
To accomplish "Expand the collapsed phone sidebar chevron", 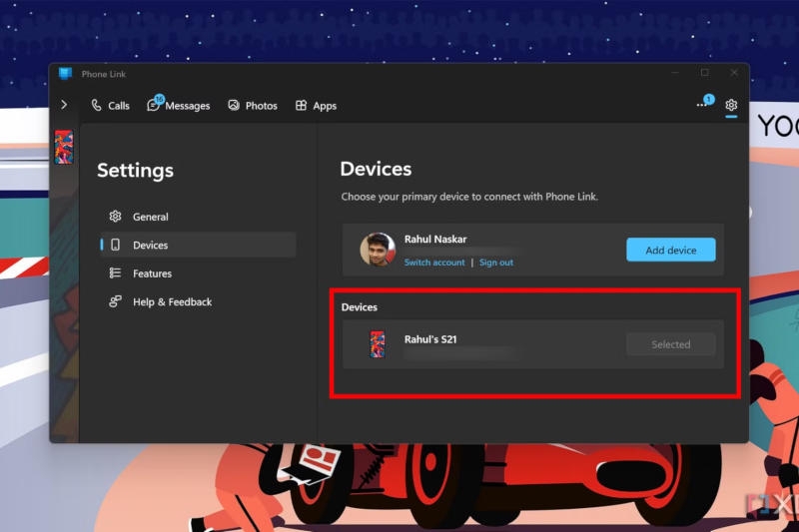I will pos(64,105).
